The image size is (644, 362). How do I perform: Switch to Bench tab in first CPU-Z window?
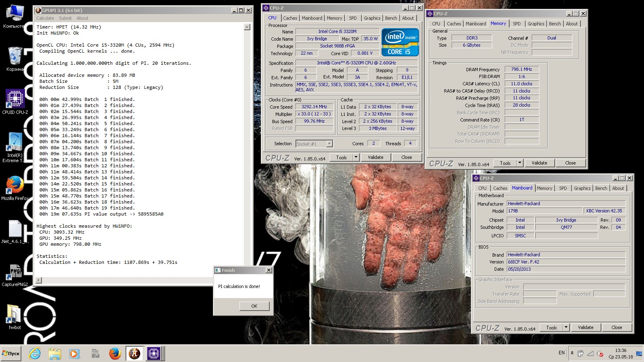click(391, 18)
